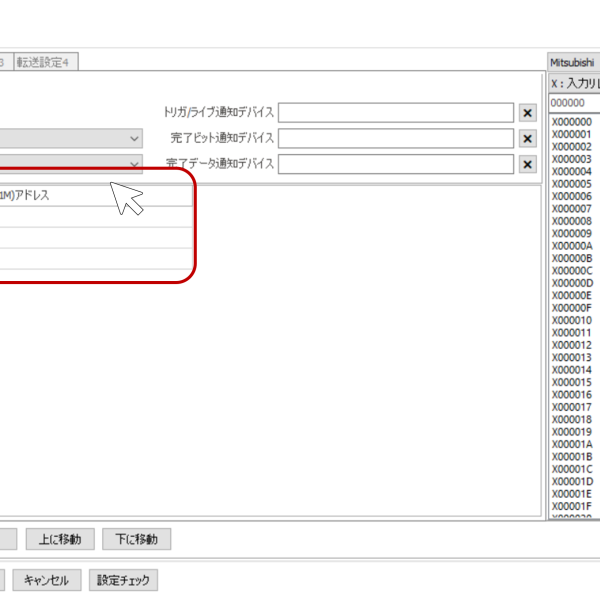The width and height of the screenshot is (600, 600).
Task: Open the upper dropdown beside 完了ビット通知デバイス
Action: (134, 138)
